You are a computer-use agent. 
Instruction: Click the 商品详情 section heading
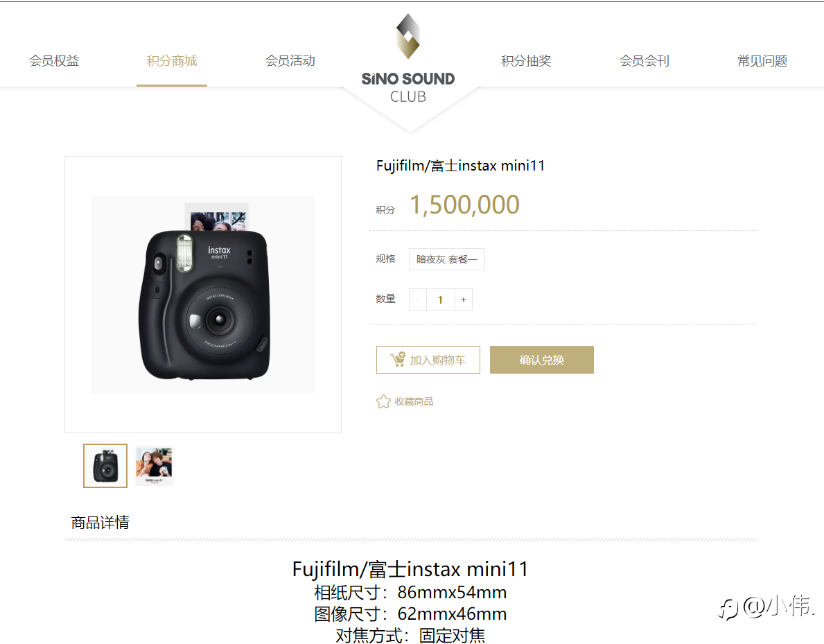point(100,523)
